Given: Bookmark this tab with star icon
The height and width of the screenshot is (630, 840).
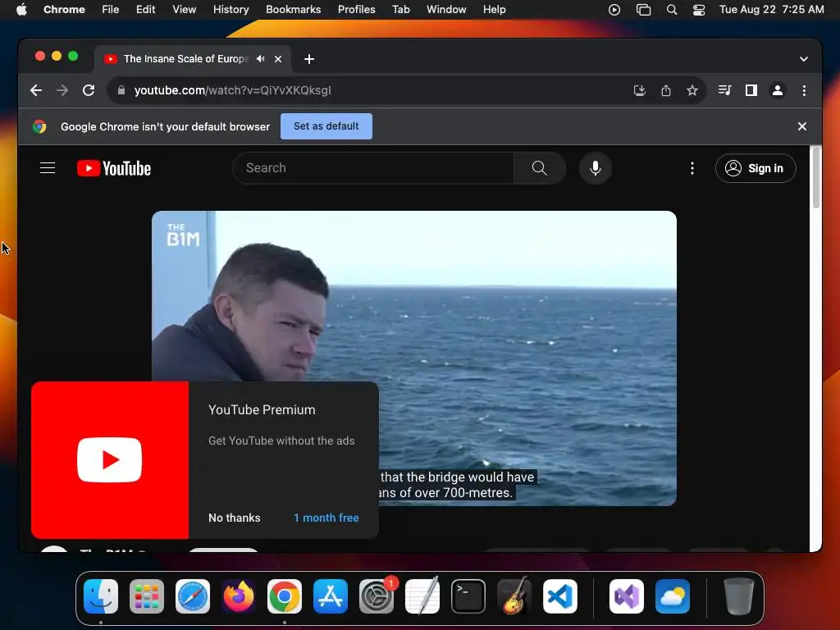Looking at the screenshot, I should (x=692, y=90).
